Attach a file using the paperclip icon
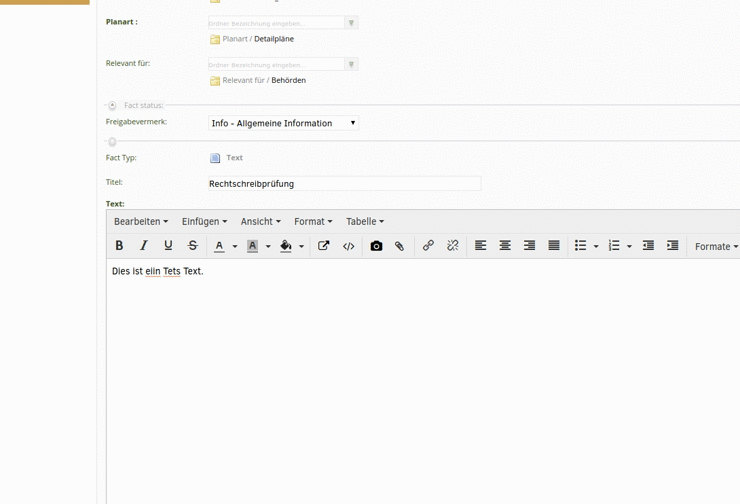Screen dimensions: 740x504 pyautogui.click(x=399, y=246)
